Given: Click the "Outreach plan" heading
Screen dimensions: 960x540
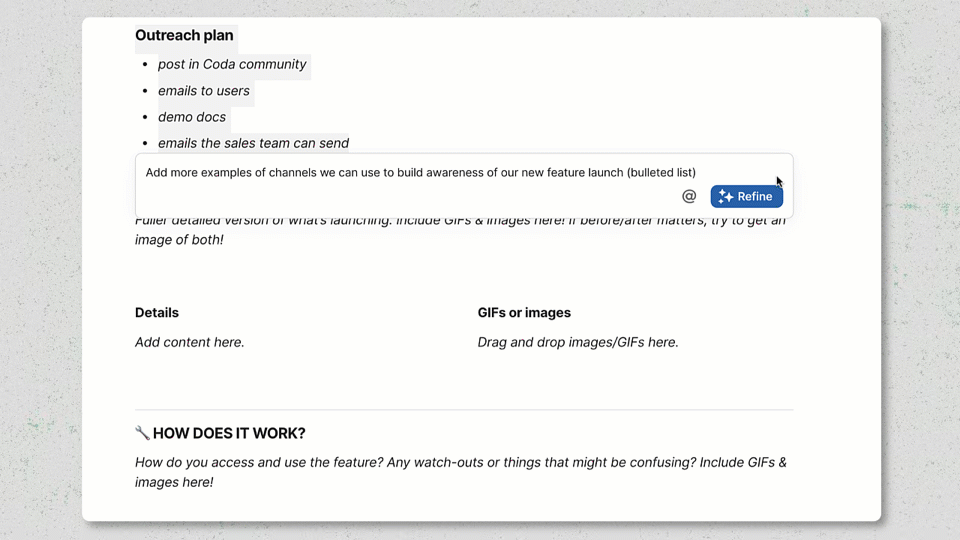Looking at the screenshot, I should [x=184, y=35].
